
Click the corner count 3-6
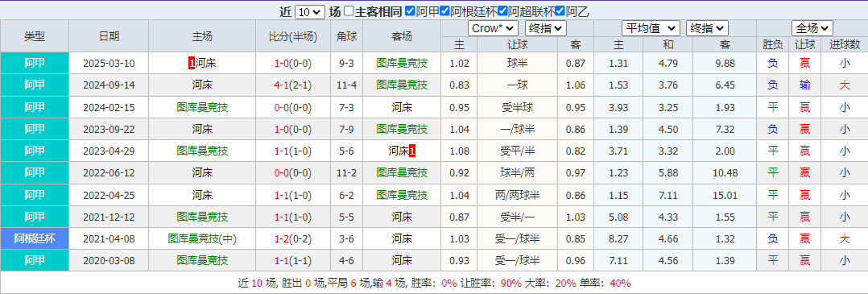(x=346, y=238)
